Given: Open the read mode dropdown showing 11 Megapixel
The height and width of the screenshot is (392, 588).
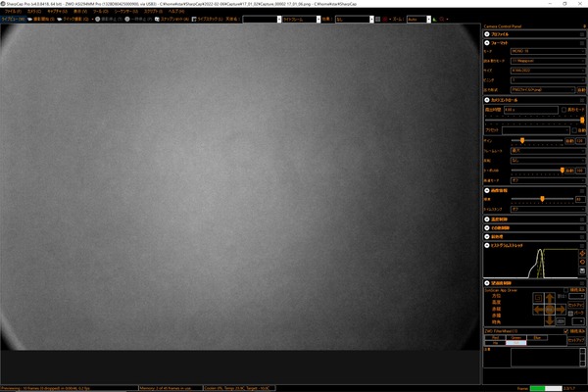Looking at the screenshot, I should click(x=548, y=61).
